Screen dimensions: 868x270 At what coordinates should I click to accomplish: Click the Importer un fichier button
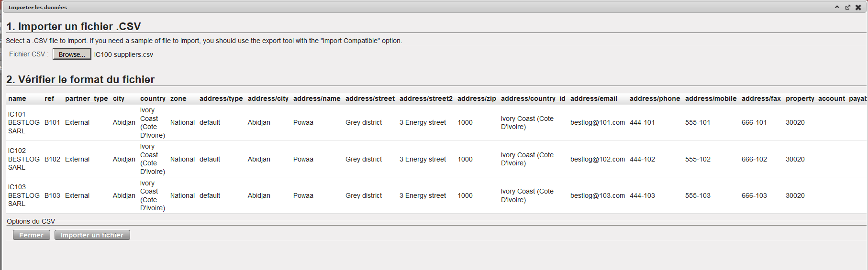click(x=92, y=235)
